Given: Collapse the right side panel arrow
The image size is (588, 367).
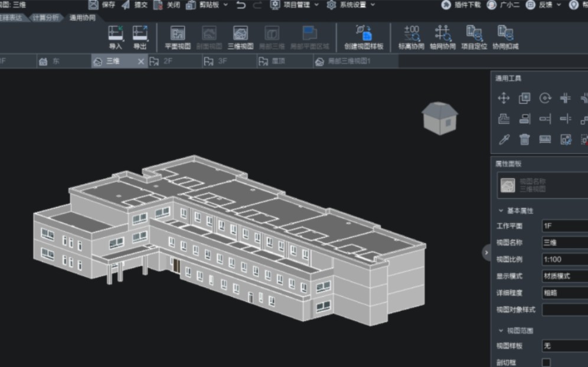Looking at the screenshot, I should pos(486,253).
